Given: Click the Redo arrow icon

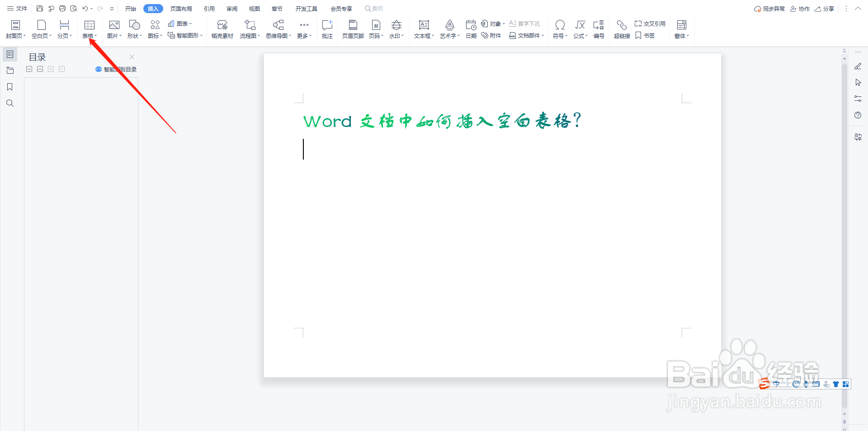Looking at the screenshot, I should (x=100, y=9).
